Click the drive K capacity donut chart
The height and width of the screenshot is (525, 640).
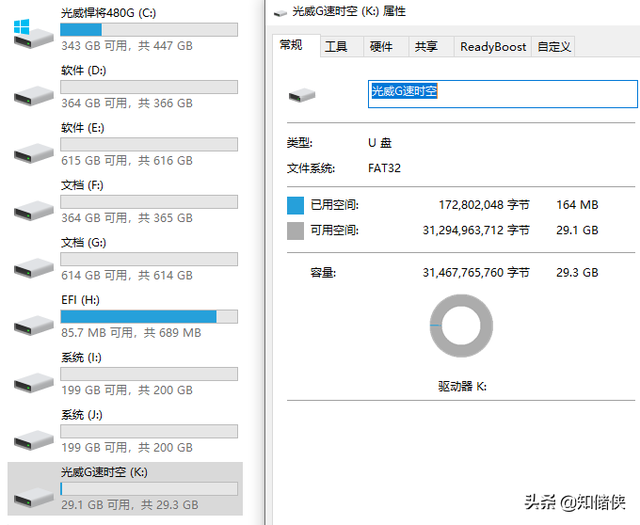(x=461, y=327)
